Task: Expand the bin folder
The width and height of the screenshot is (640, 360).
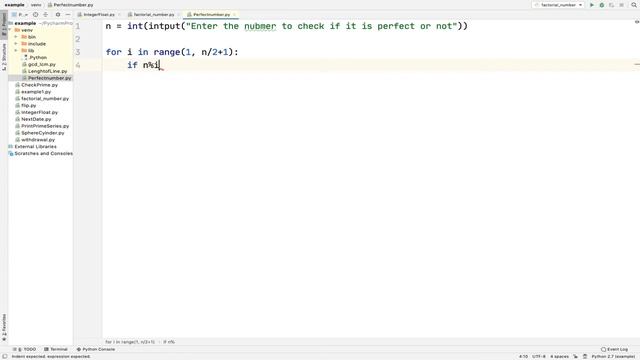Action: 16,37
